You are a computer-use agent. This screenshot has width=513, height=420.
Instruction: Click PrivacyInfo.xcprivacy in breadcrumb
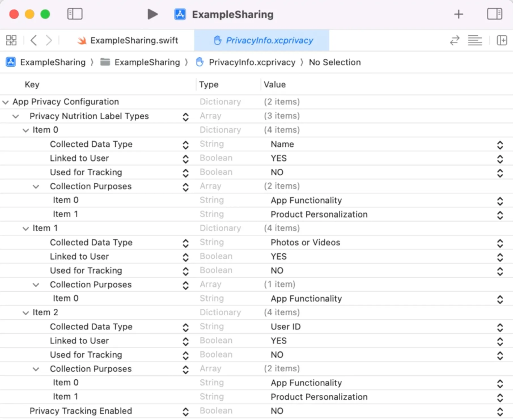[252, 62]
